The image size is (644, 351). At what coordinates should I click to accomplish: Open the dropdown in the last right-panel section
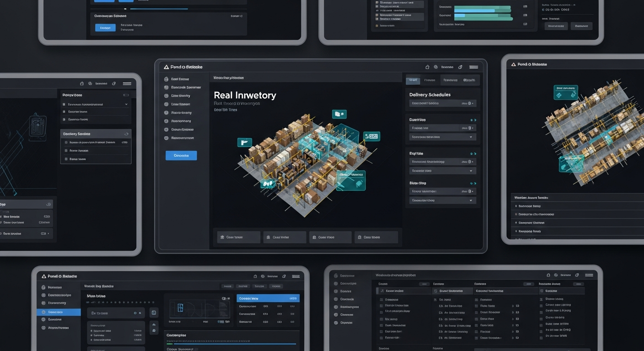coord(443,200)
